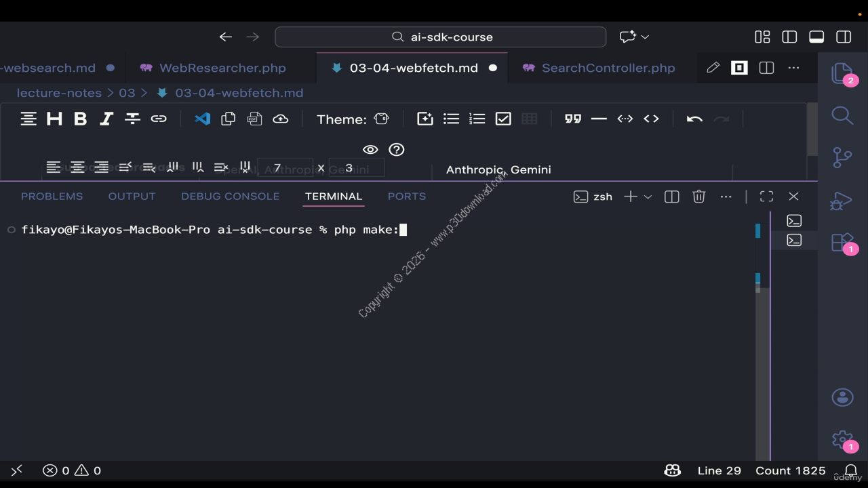Undo the last edit in toolbar
The image size is (868, 488).
tap(694, 119)
